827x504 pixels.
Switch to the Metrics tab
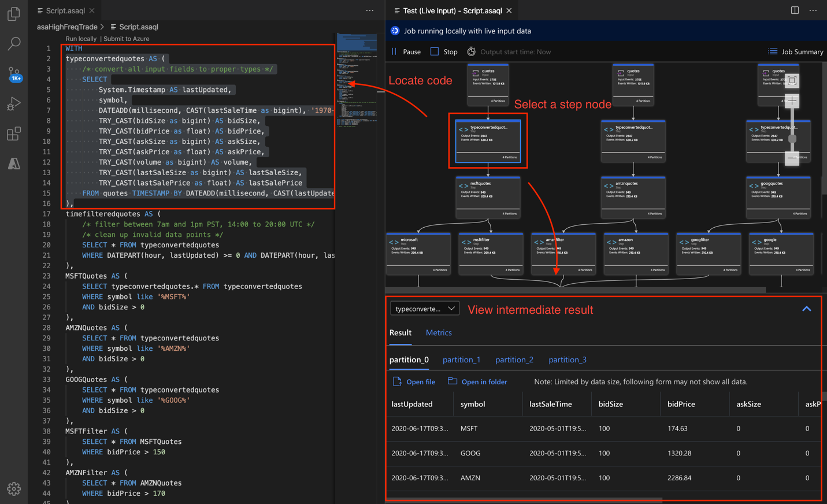coord(439,332)
